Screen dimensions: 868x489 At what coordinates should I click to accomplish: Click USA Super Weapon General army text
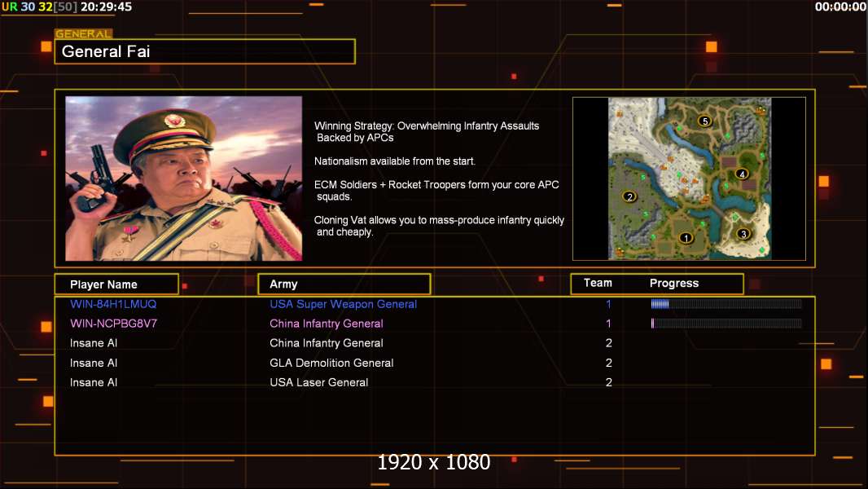[x=344, y=304]
